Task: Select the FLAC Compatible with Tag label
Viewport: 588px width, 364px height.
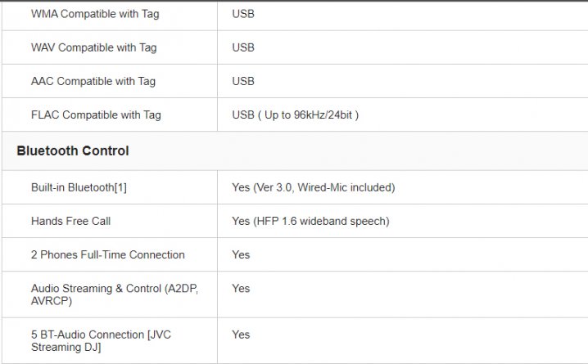Action: (96, 115)
